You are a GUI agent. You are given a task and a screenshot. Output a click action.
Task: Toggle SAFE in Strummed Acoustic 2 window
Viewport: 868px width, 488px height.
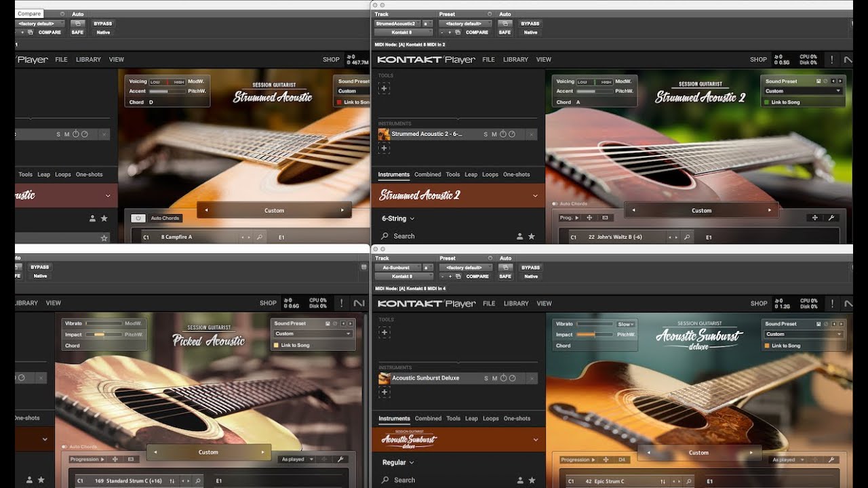tap(505, 32)
